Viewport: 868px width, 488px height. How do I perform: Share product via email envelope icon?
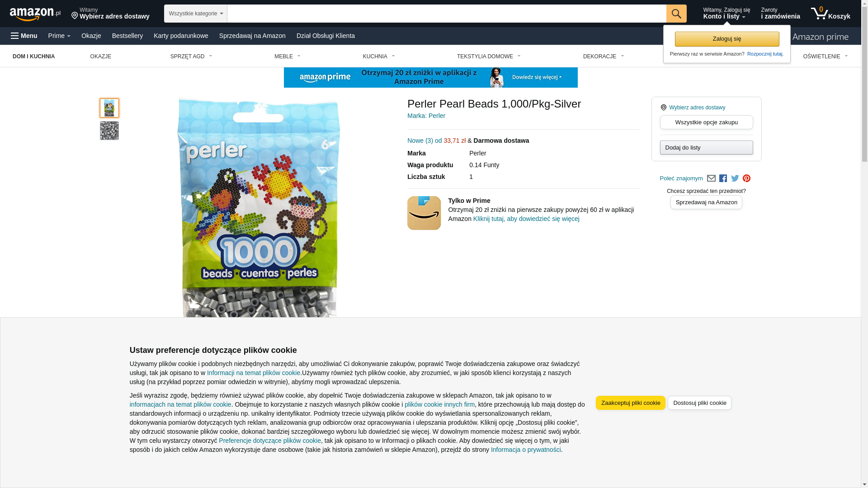point(711,178)
